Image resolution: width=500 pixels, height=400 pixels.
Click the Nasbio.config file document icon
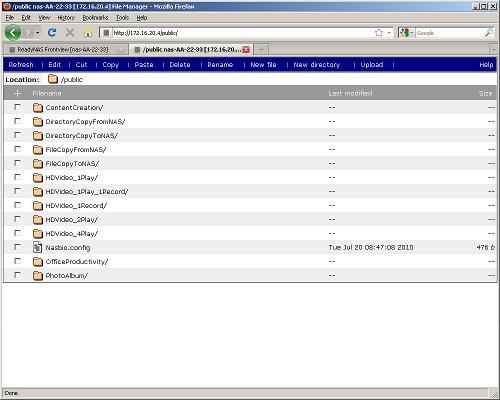pyautogui.click(x=38, y=247)
